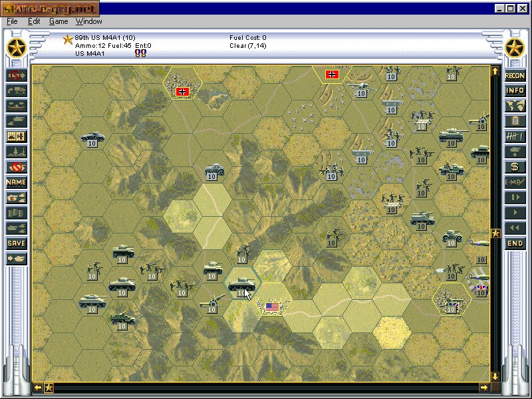Click the END turn button
This screenshot has height=399, width=532.
[515, 243]
